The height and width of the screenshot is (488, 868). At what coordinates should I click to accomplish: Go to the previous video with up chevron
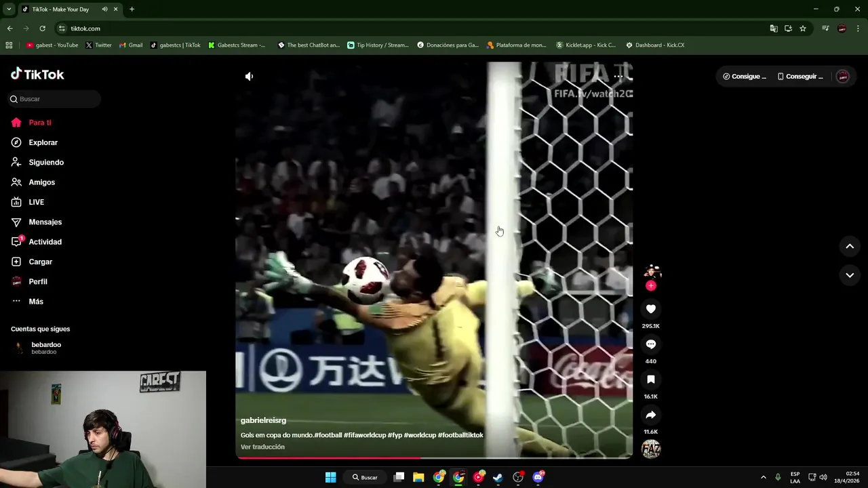click(x=850, y=247)
